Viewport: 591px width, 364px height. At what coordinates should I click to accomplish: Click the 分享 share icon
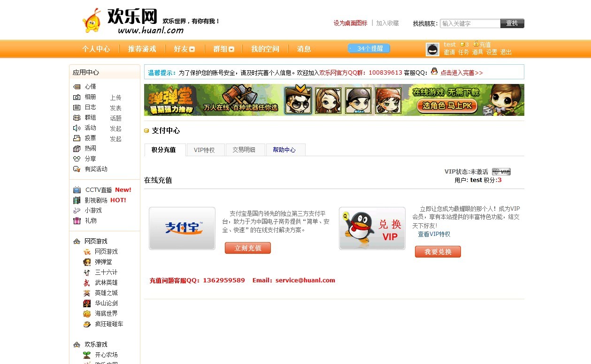(77, 159)
